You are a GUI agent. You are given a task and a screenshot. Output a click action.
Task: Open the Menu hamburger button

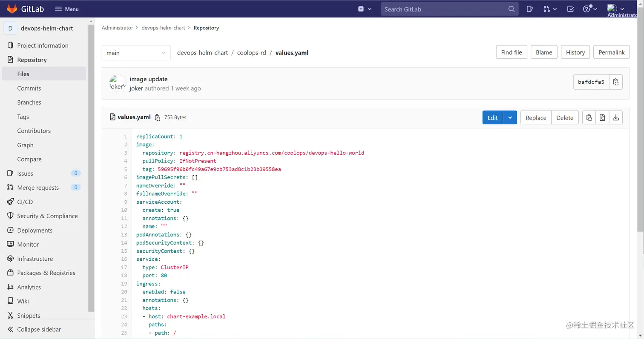pyautogui.click(x=67, y=9)
